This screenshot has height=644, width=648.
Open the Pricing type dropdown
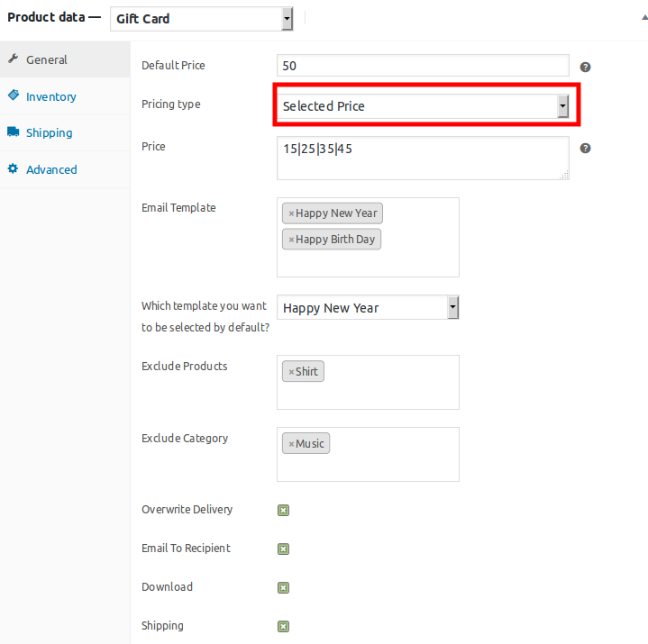[423, 106]
